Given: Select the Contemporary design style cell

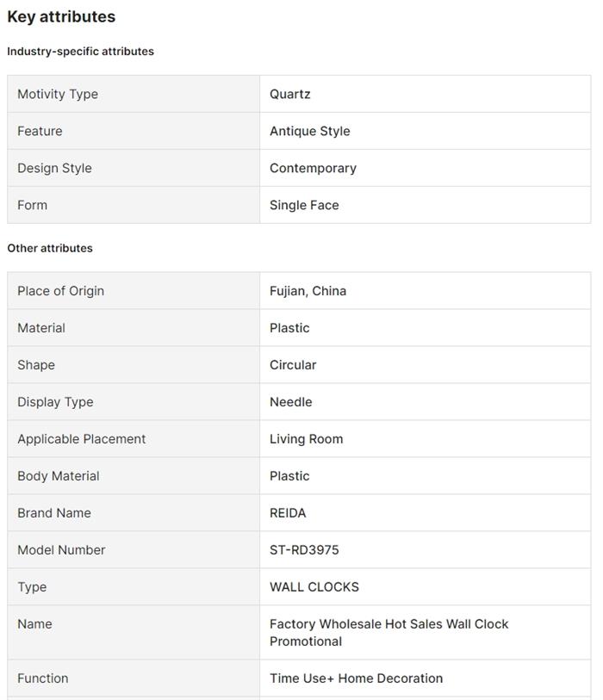Looking at the screenshot, I should pyautogui.click(x=313, y=168).
